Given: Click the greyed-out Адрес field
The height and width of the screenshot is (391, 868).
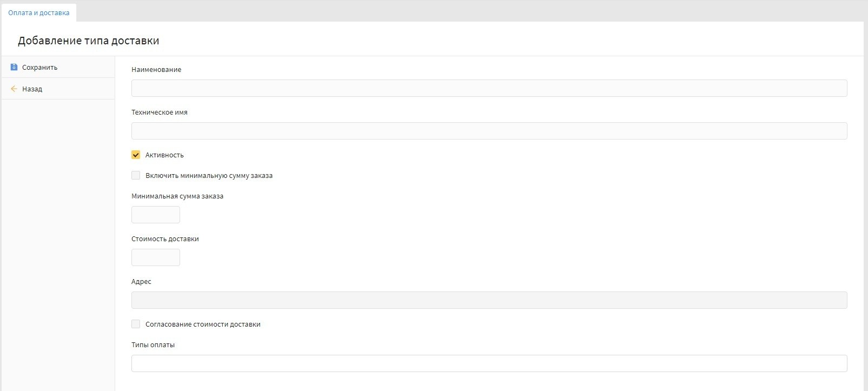Looking at the screenshot, I should 489,300.
